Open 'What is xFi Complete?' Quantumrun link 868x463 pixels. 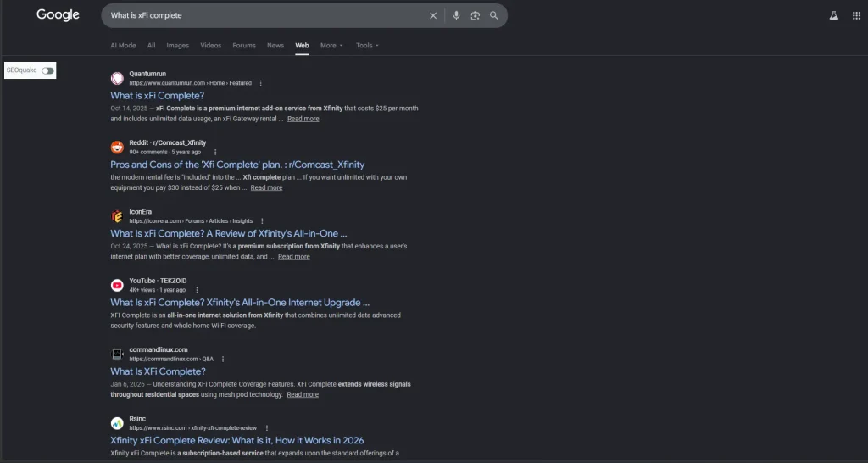[157, 96]
